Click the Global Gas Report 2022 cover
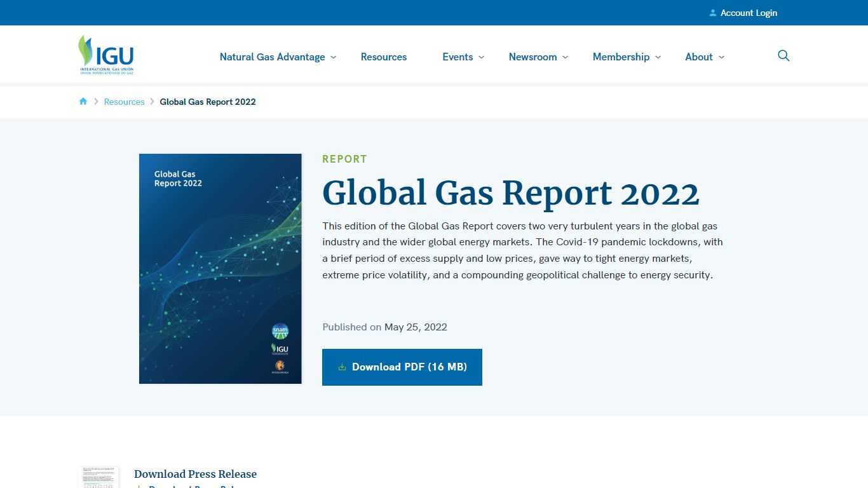 pos(220,269)
